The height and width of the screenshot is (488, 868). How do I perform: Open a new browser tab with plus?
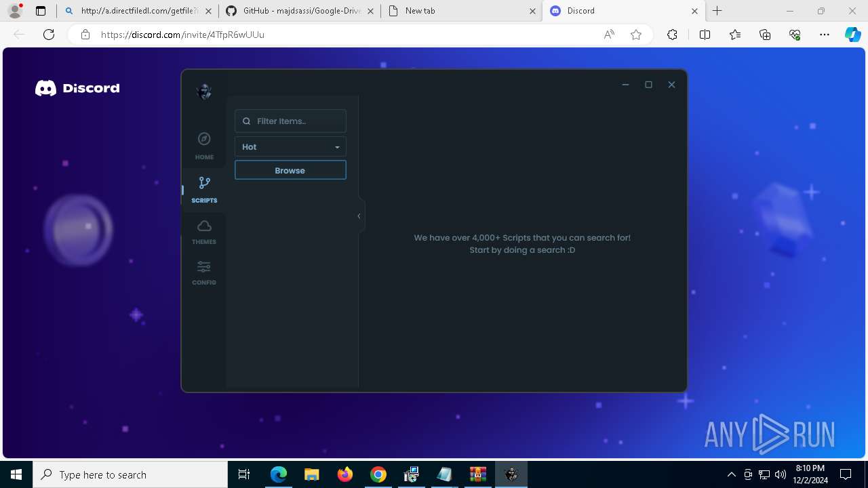(717, 11)
